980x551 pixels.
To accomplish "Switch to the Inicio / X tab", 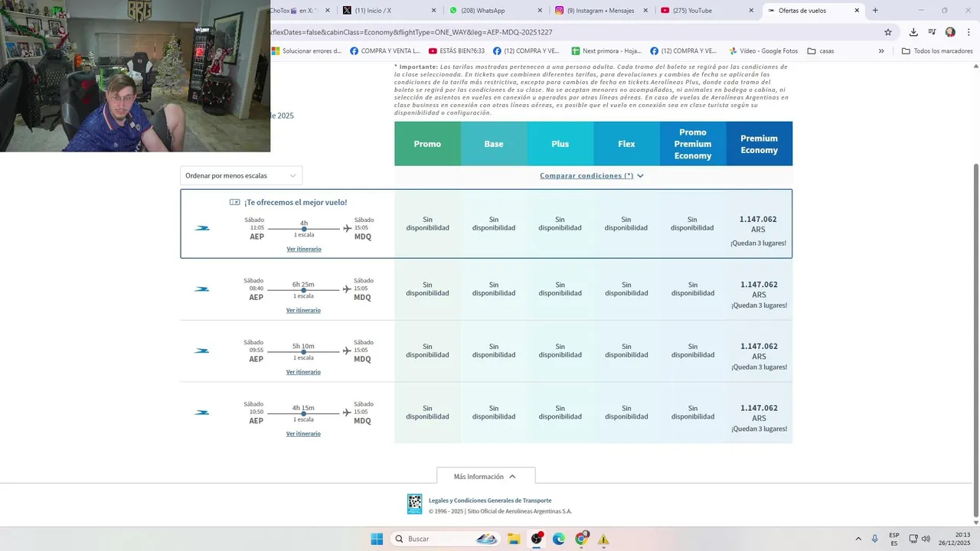I will tap(390, 10).
